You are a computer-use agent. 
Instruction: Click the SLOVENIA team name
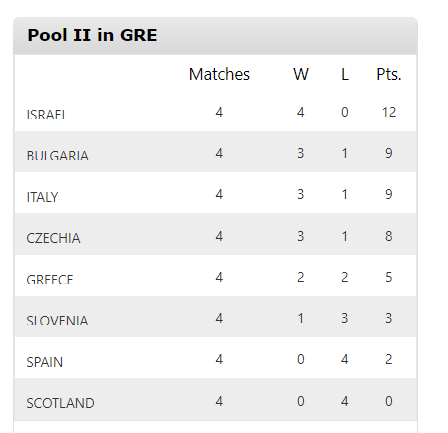click(x=57, y=321)
